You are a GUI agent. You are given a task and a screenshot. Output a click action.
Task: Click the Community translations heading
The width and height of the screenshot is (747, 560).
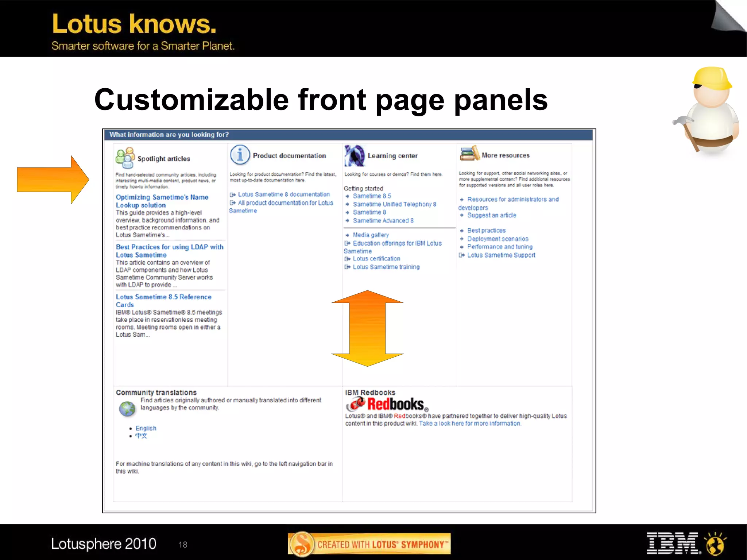[156, 393]
